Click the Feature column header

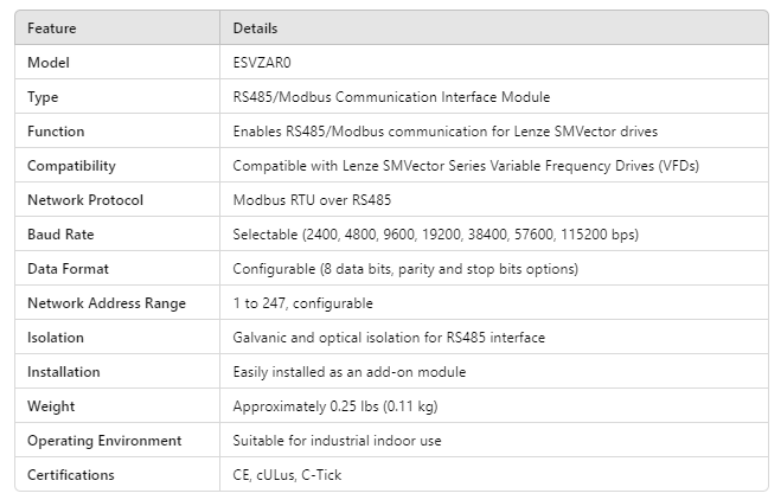[x=52, y=28]
